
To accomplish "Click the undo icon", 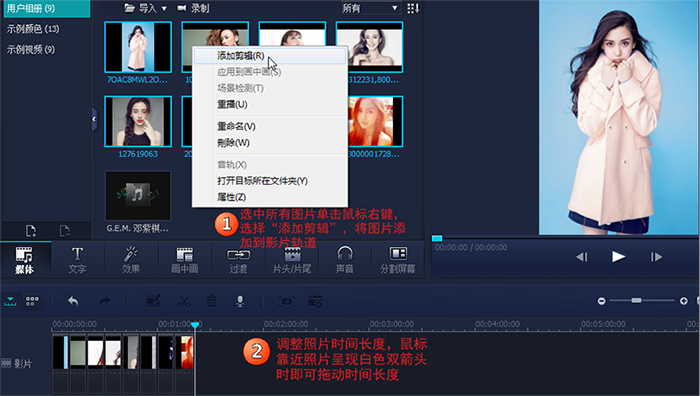I will pos(73,302).
